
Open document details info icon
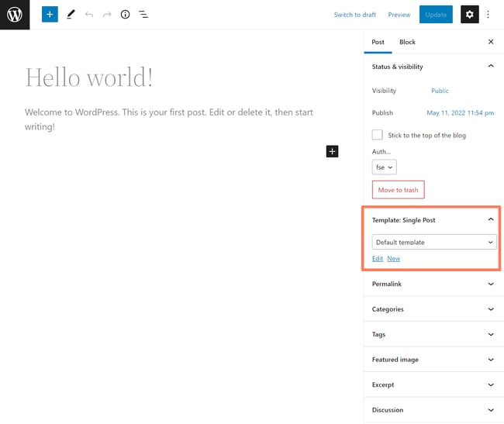125,15
